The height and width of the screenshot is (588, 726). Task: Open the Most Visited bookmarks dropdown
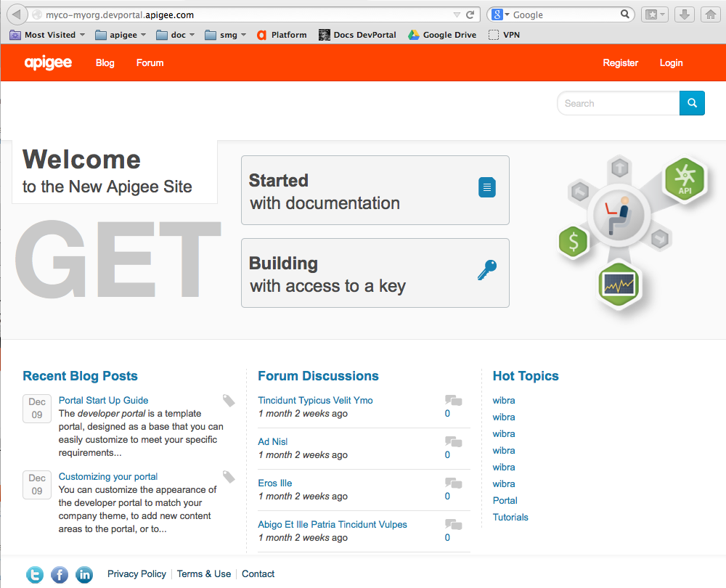46,34
